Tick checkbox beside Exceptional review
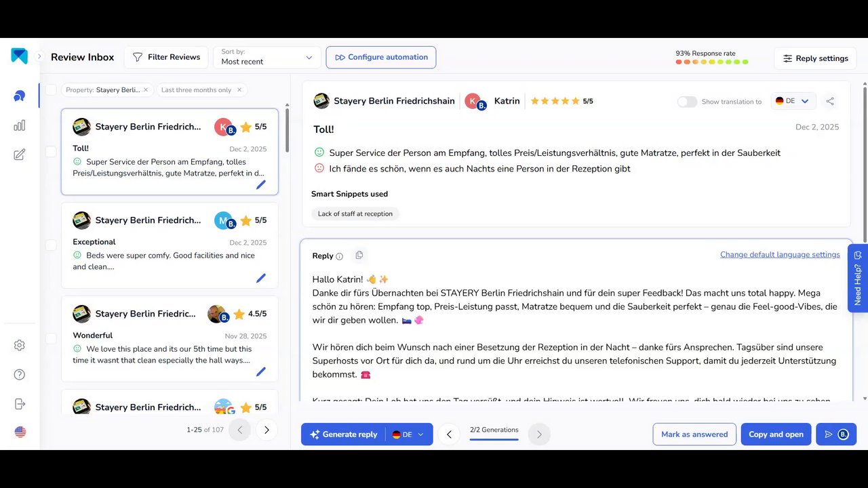The image size is (868, 488). point(51,245)
